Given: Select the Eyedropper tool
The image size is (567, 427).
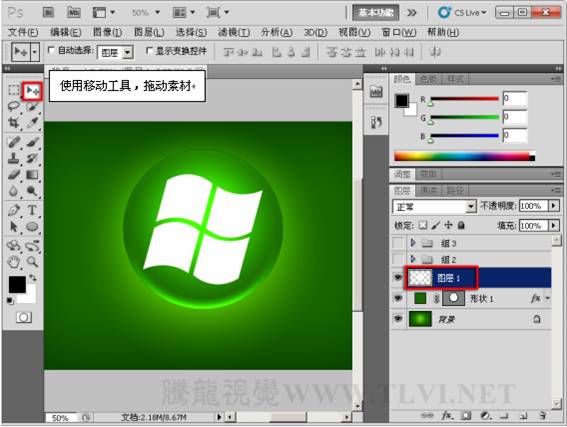Looking at the screenshot, I should [x=32, y=123].
